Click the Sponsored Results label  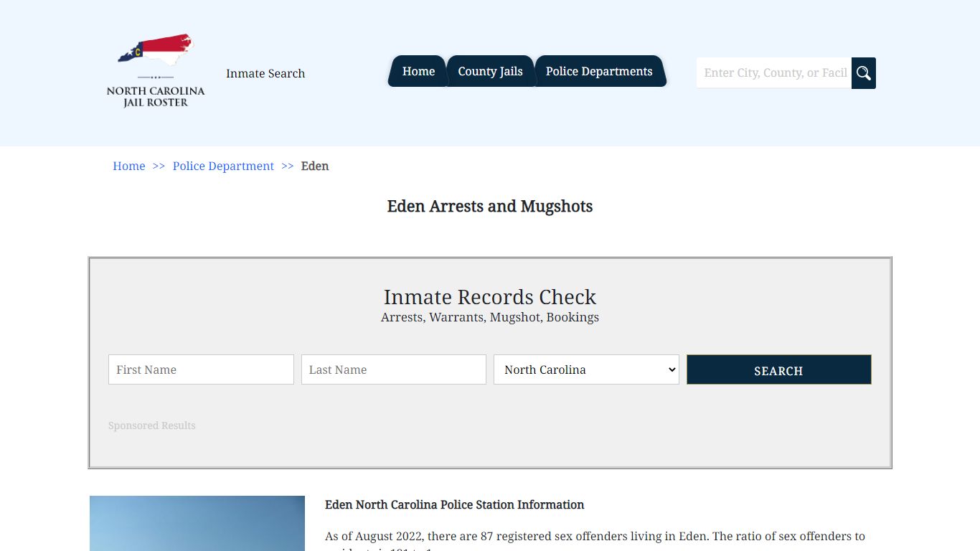point(151,425)
